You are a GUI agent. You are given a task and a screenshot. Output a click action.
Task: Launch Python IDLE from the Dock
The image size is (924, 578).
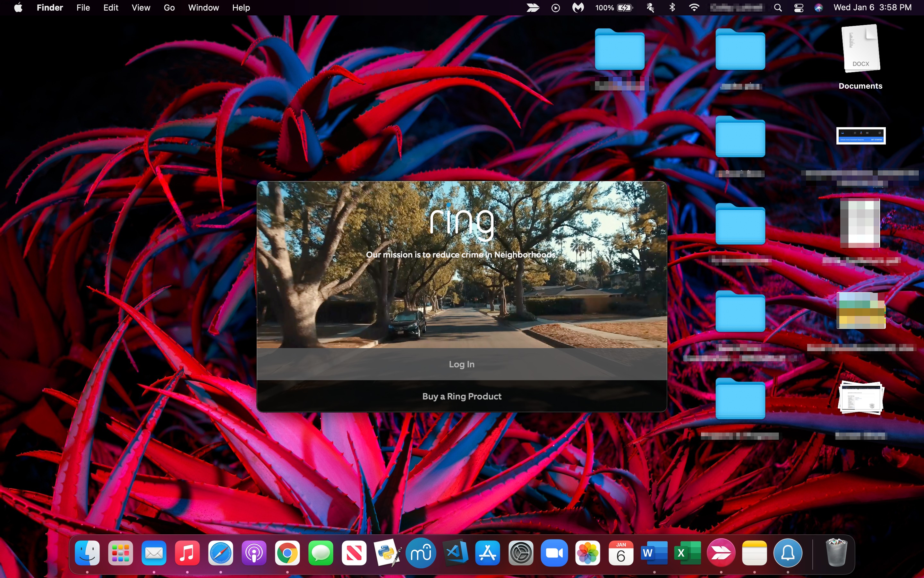[387, 553]
